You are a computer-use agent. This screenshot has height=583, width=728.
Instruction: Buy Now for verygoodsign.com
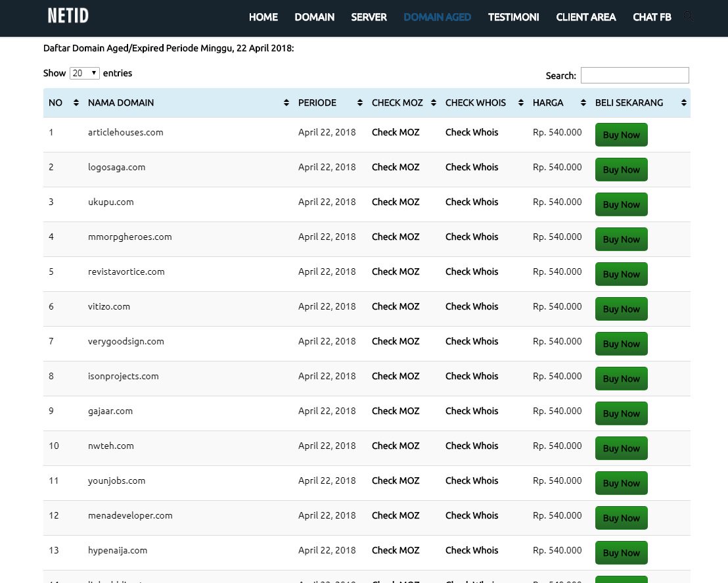pyautogui.click(x=621, y=344)
